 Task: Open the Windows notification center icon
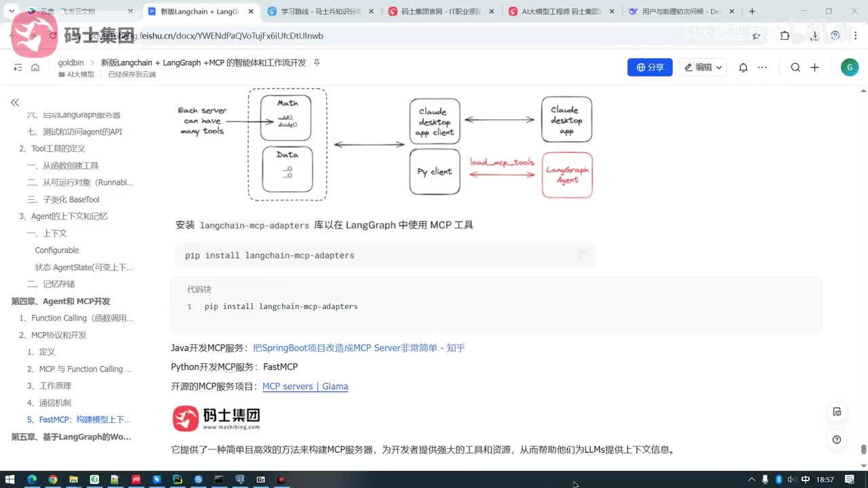pyautogui.click(x=849, y=479)
